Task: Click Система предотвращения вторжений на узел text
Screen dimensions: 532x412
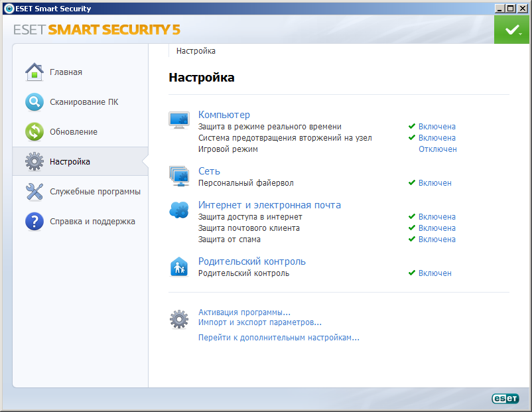Action: [x=285, y=138]
